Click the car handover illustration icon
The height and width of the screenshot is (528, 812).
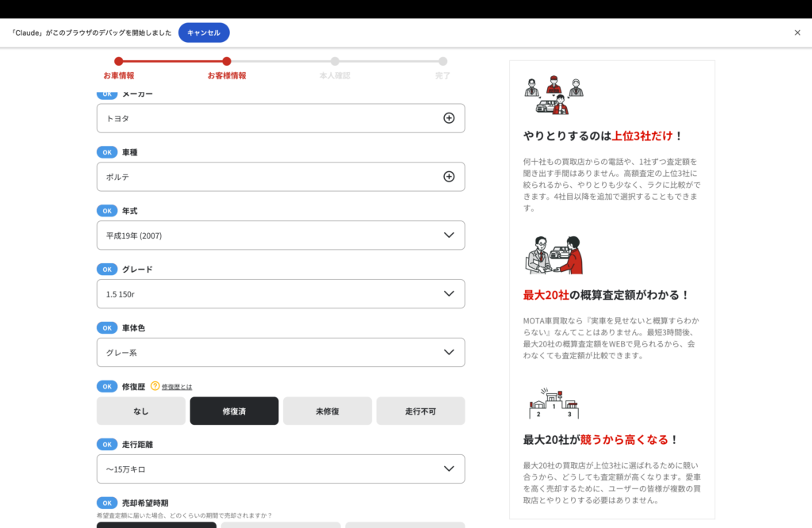point(553,254)
